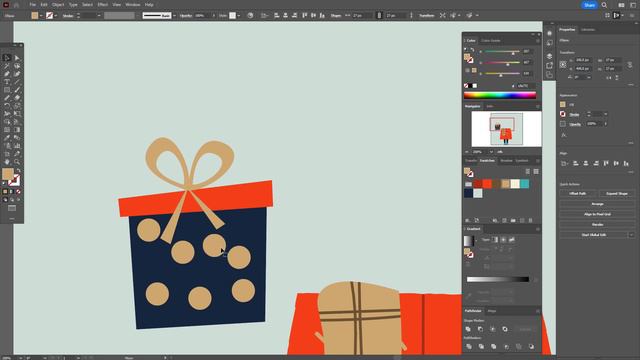The image size is (640, 360).
Task: Select the Rectangle tool
Action: (x=7, y=90)
